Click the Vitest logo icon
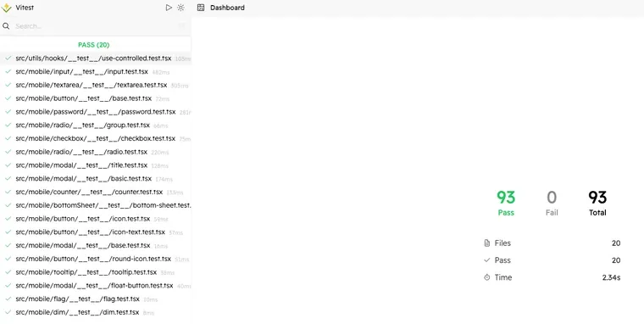 [7, 8]
